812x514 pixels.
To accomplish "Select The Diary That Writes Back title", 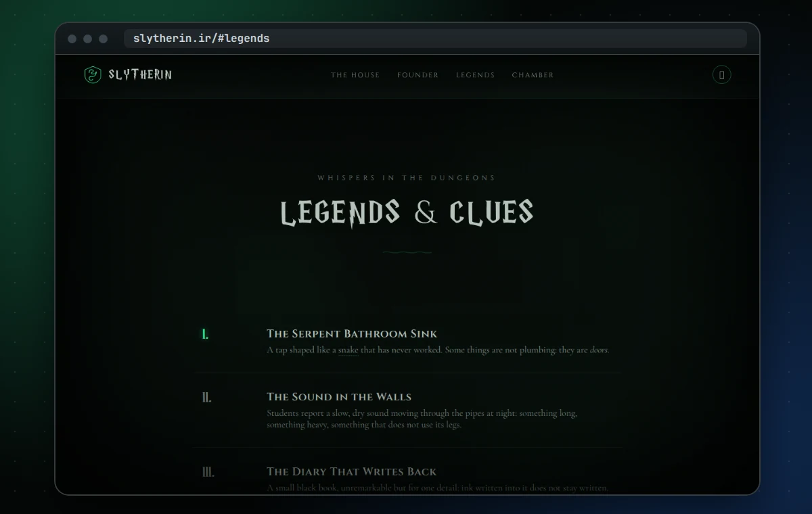I will pos(352,471).
